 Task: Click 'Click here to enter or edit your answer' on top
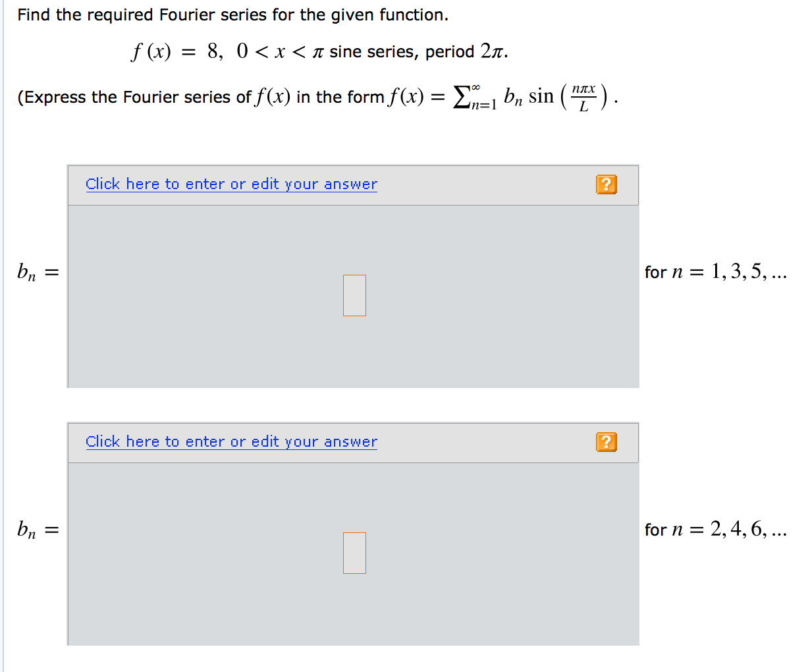[x=230, y=184]
